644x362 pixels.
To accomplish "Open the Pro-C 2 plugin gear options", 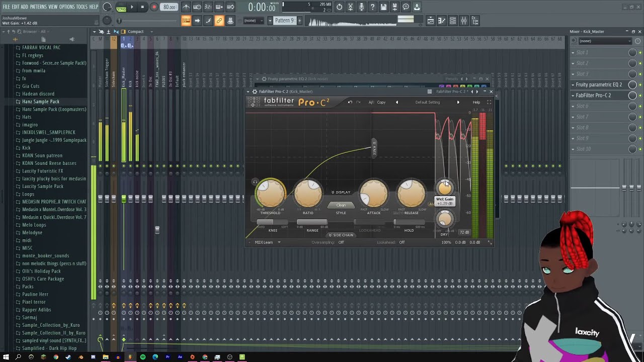I will coord(255,92).
